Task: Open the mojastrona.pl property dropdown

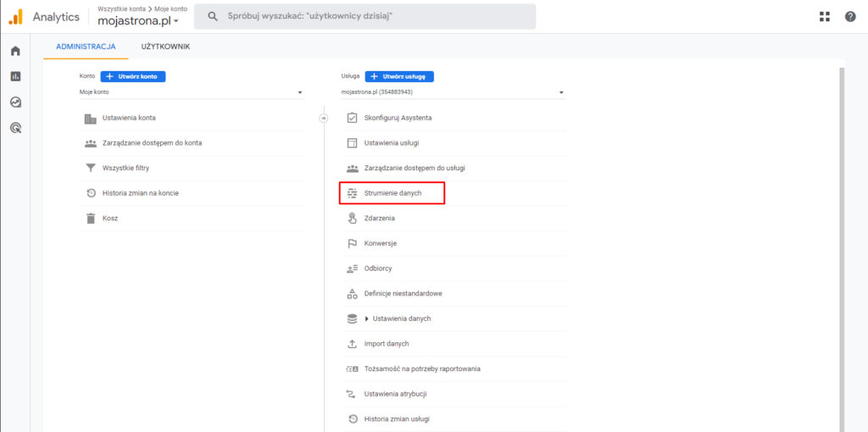Action: [x=453, y=92]
